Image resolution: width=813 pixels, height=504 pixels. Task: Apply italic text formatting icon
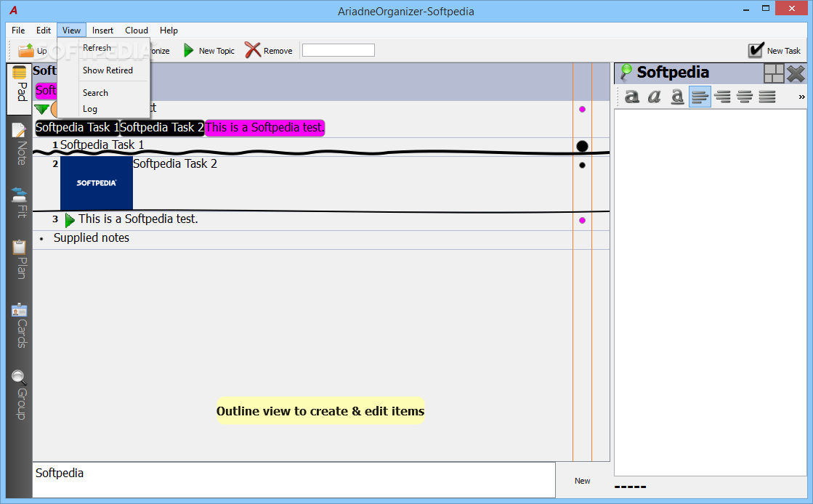click(655, 97)
